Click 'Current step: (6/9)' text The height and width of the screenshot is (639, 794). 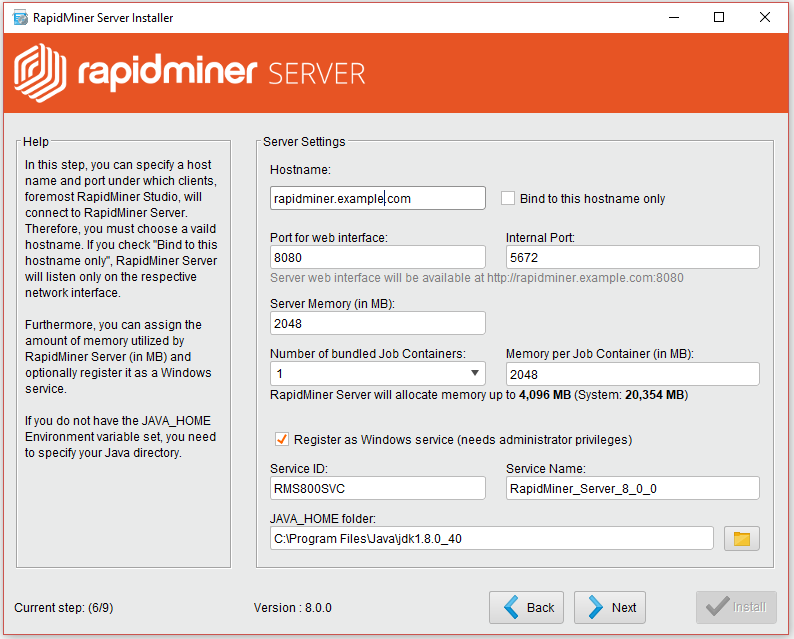pyautogui.click(x=64, y=608)
